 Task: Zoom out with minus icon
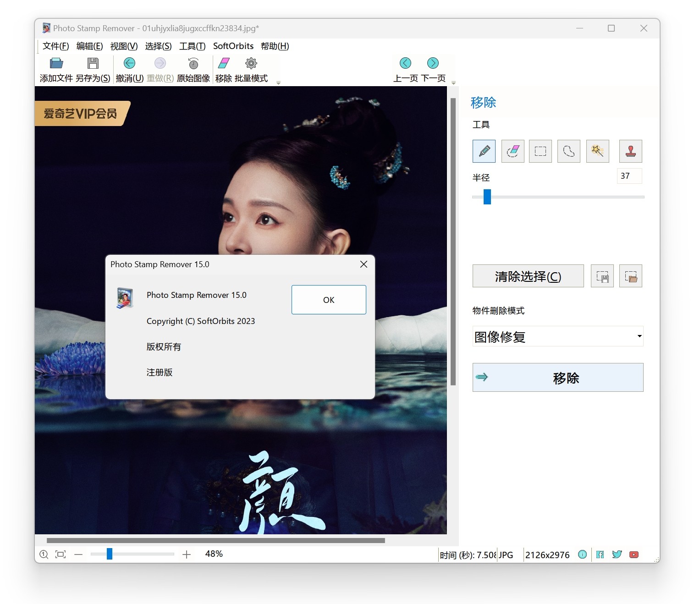coord(78,555)
